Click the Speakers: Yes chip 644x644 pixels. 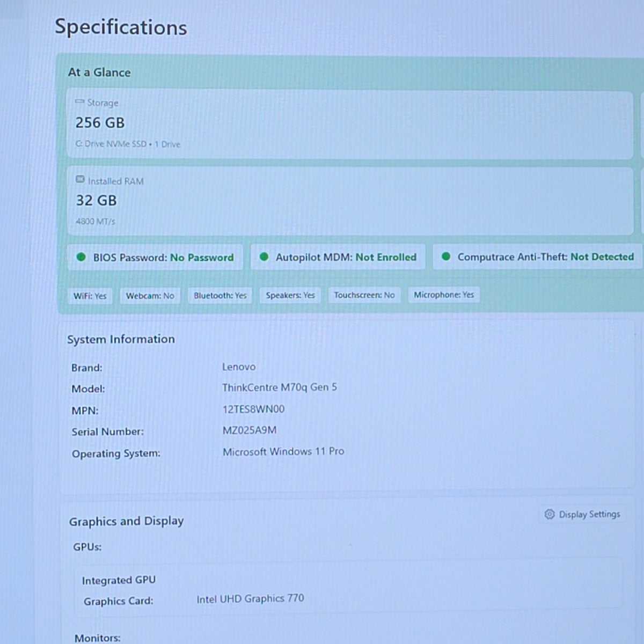(290, 295)
